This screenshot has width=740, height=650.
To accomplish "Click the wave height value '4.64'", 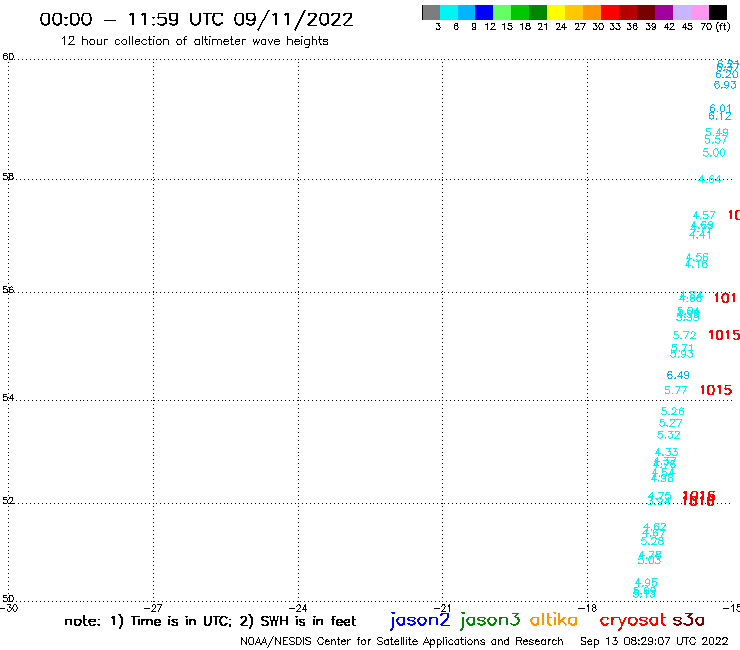I will (x=709, y=179).
